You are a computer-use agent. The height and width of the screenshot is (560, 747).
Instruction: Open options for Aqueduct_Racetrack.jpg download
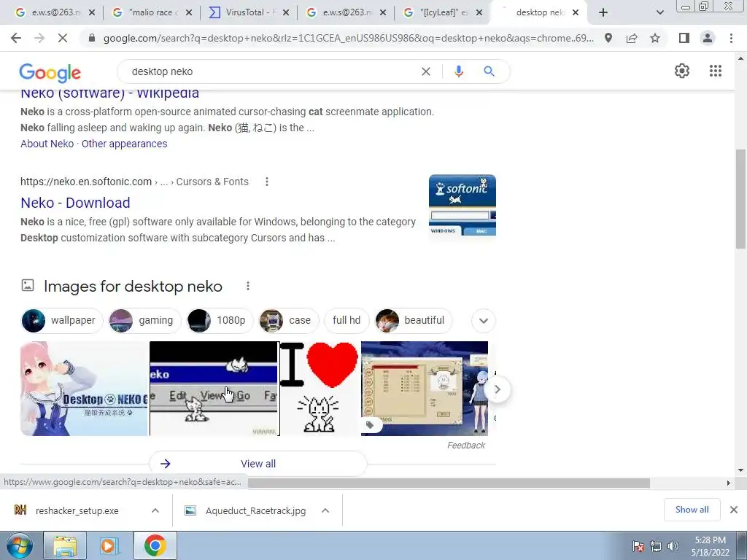click(325, 510)
